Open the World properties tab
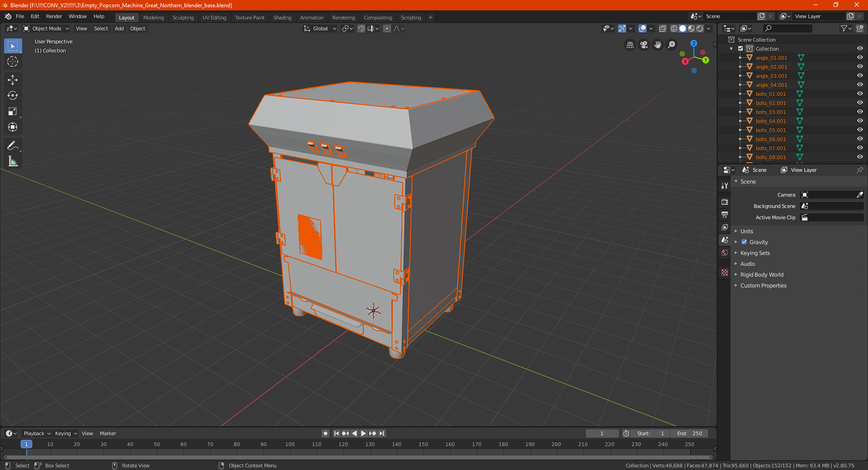 725,253
